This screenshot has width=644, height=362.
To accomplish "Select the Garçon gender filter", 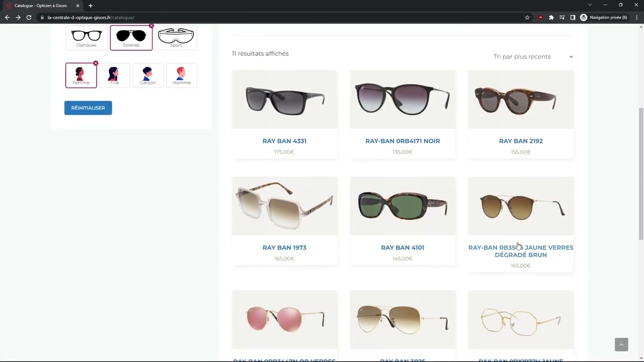I will (x=148, y=75).
